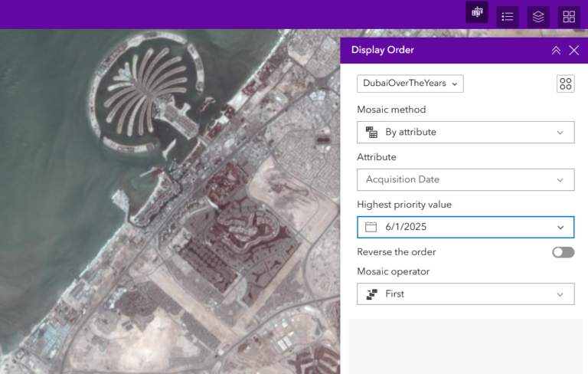Screen dimensions: 588x374
Task: Click the First operator icon
Action: pyautogui.click(x=371, y=294)
